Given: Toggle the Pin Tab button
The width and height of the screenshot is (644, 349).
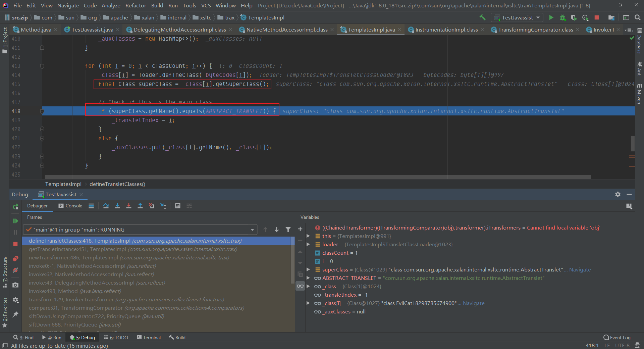Looking at the screenshot, I should point(15,314).
